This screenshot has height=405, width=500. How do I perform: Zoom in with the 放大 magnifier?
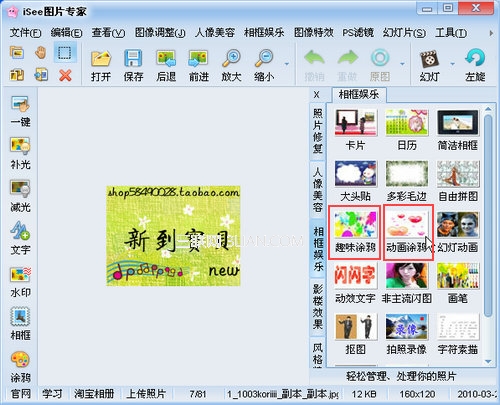point(231,59)
